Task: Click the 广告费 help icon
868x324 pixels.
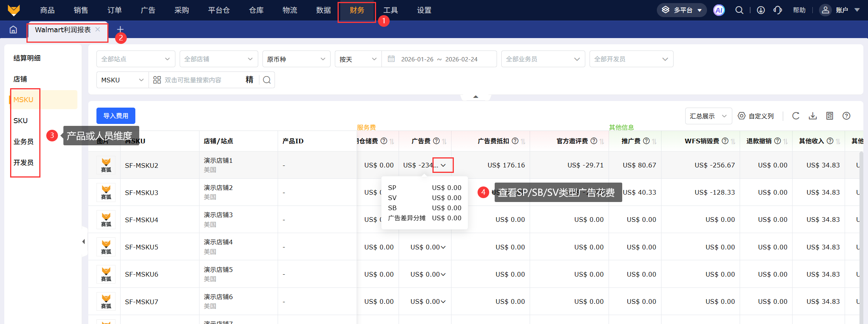Action: click(436, 141)
